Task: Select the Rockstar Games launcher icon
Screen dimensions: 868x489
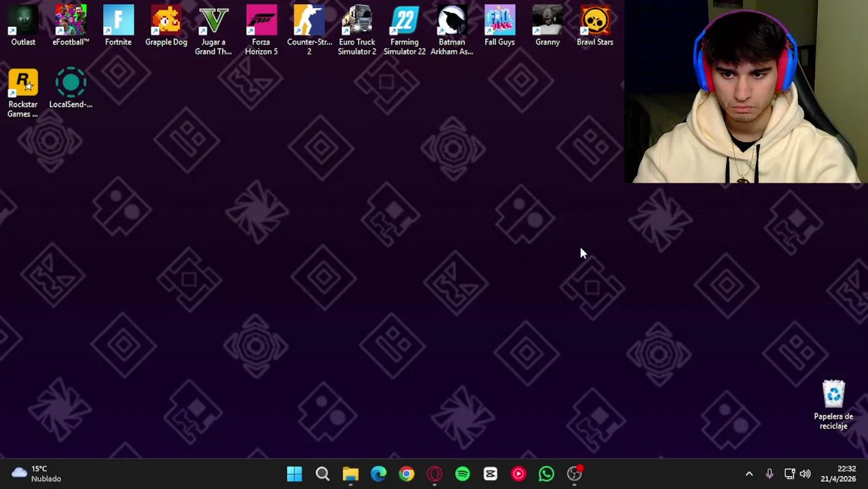Action: click(x=23, y=93)
